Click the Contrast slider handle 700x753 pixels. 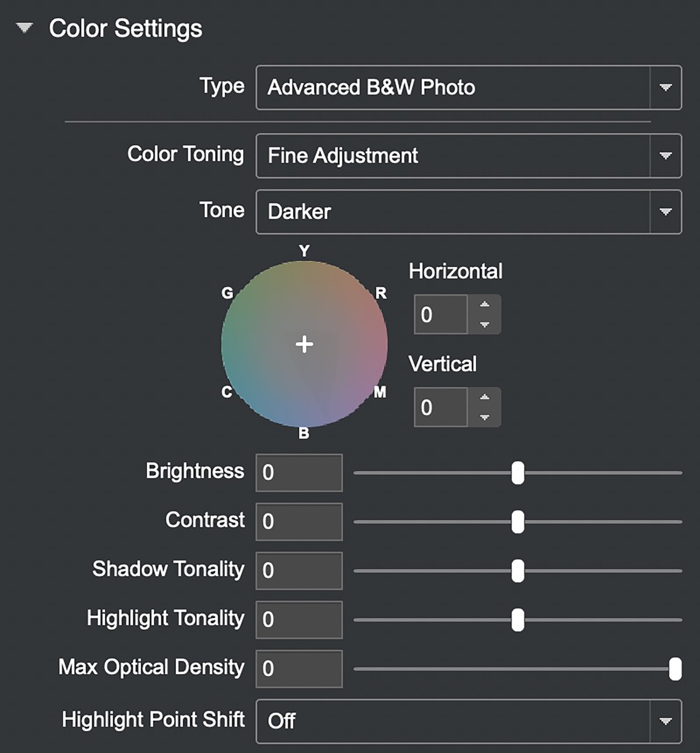click(517, 522)
